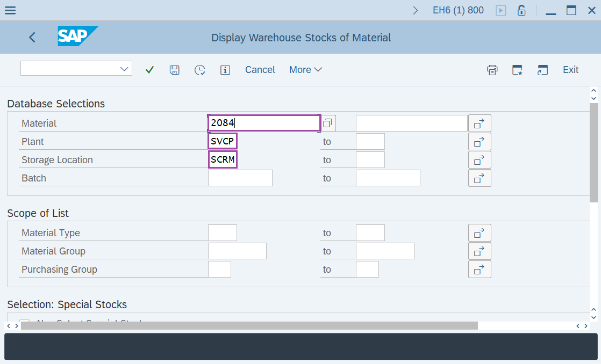Save the selection screen as a variant
This screenshot has height=364, width=601.
[x=174, y=69]
